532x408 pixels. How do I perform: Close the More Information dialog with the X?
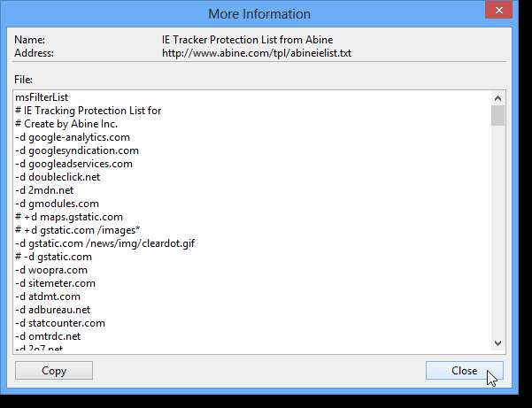(x=498, y=10)
